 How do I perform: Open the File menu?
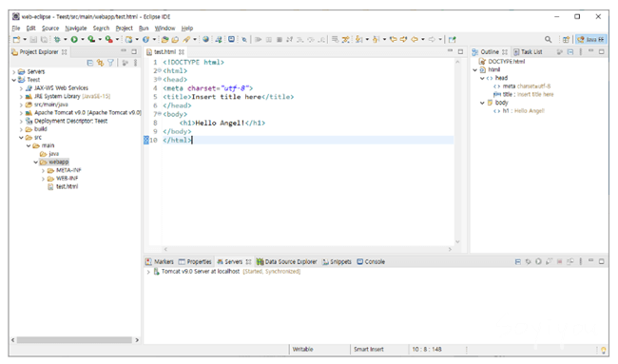(16, 29)
